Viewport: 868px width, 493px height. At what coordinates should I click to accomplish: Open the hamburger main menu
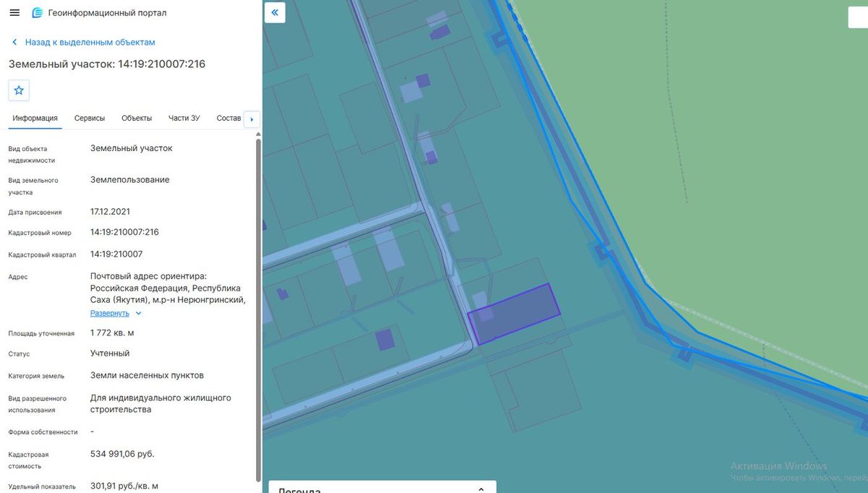(14, 13)
